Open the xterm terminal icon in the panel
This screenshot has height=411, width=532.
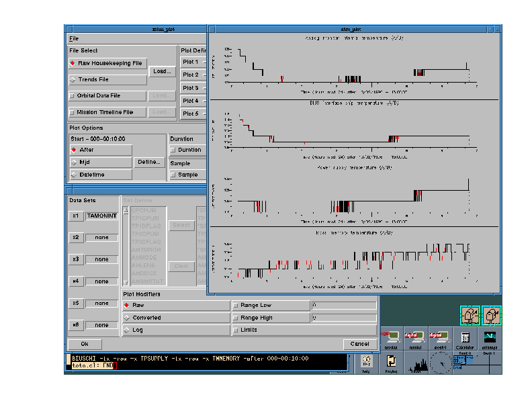pos(391,338)
